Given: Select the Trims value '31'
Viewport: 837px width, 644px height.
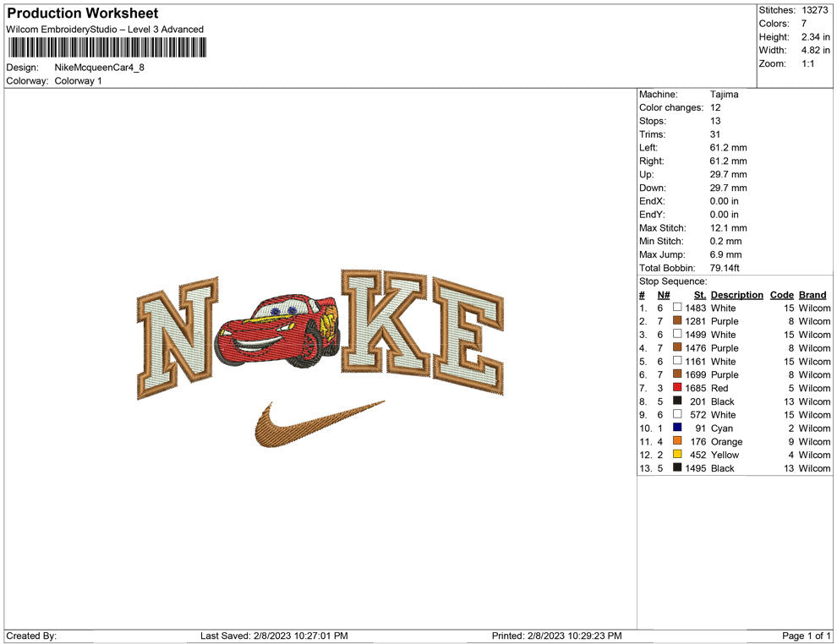Looking at the screenshot, I should [715, 134].
